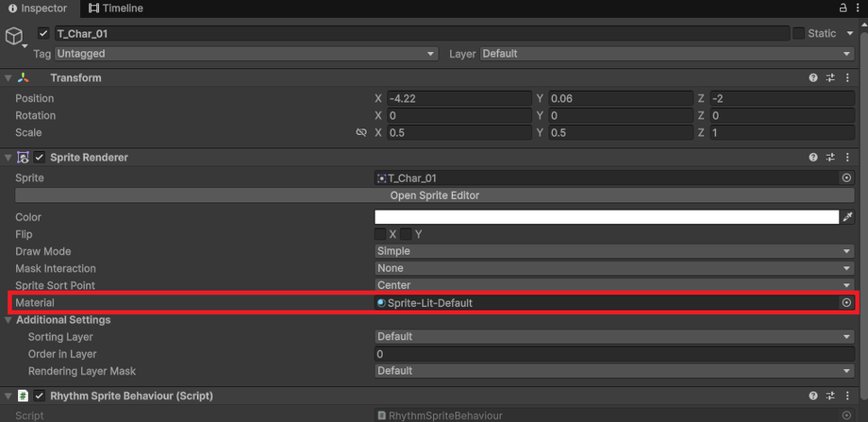Screen dimensions: 868x422
Task: Click Position X field value -4.22
Action: click(459, 98)
